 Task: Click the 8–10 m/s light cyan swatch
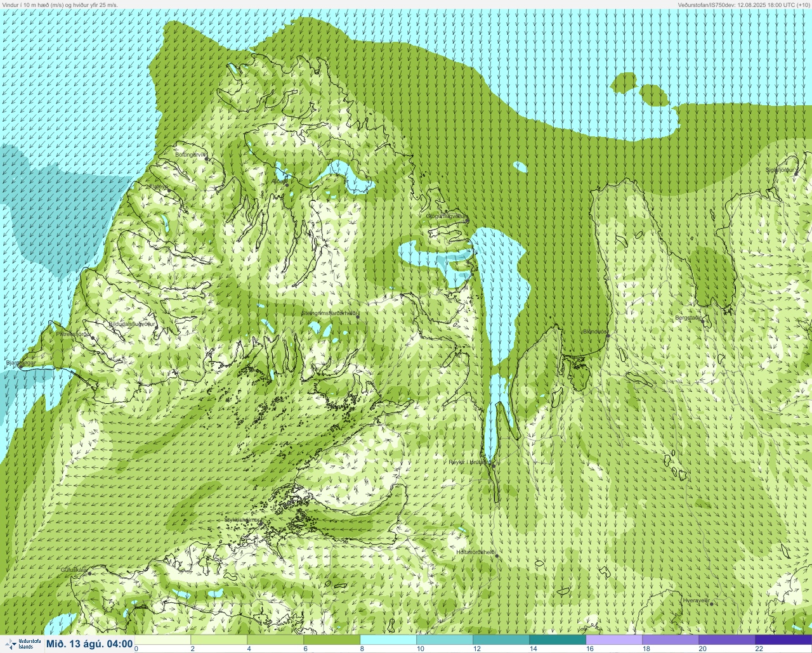388,639
